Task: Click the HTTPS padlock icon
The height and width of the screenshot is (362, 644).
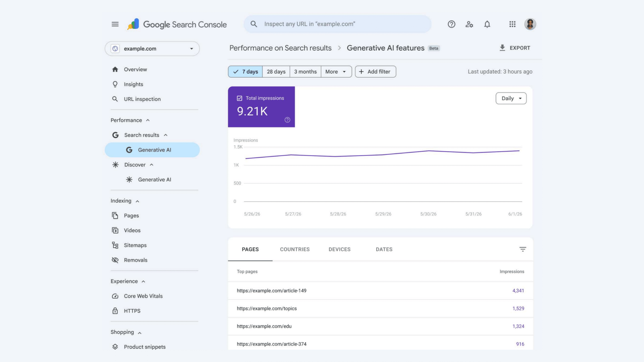Action: [x=115, y=311]
